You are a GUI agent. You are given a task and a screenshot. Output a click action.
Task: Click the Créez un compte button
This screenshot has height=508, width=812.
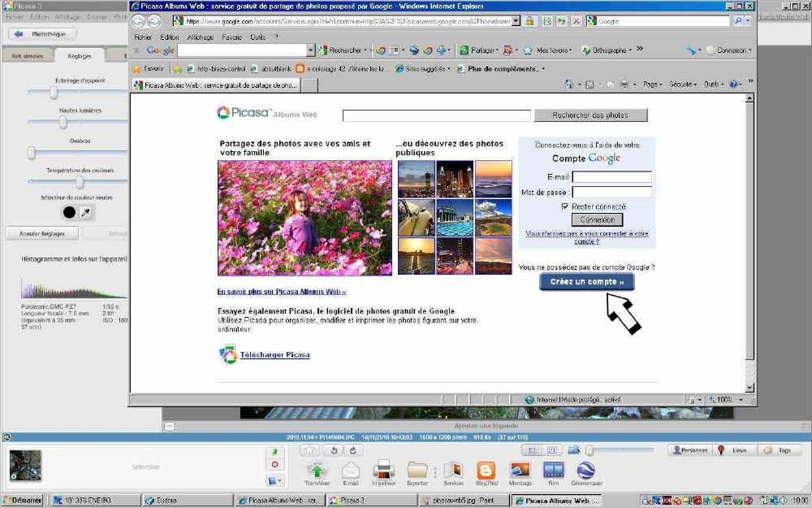587,281
